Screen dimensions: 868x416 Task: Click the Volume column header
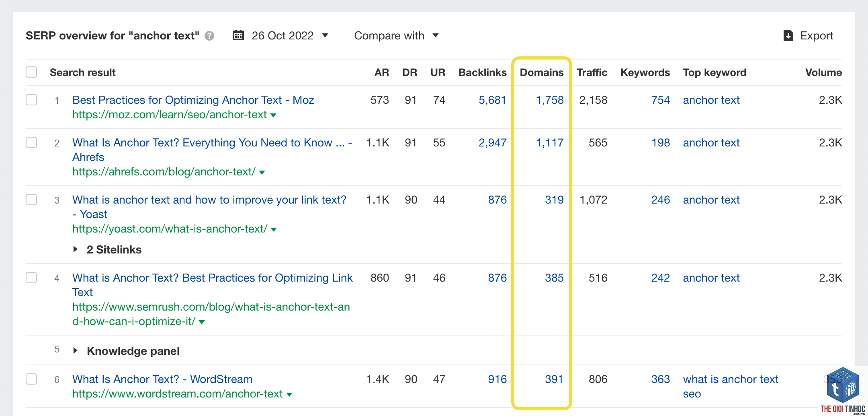click(x=823, y=72)
